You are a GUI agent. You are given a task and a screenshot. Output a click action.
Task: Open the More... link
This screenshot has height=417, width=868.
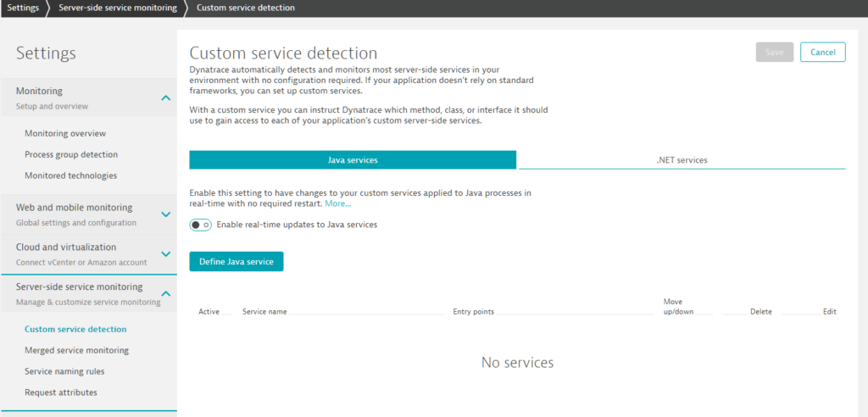[337, 203]
